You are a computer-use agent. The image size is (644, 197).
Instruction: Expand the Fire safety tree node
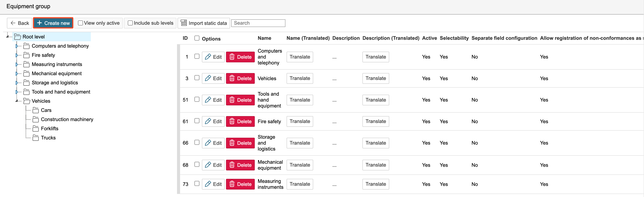pyautogui.click(x=17, y=55)
